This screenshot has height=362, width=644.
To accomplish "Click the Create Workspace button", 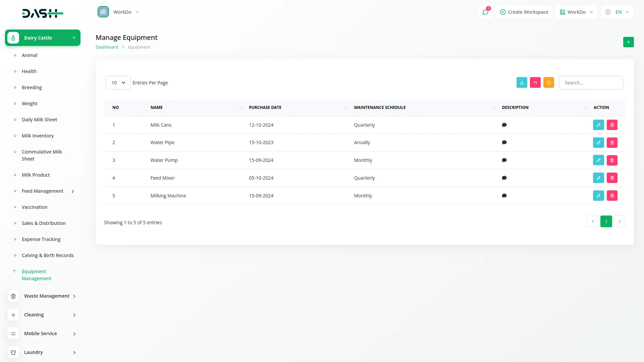I will [x=524, y=12].
